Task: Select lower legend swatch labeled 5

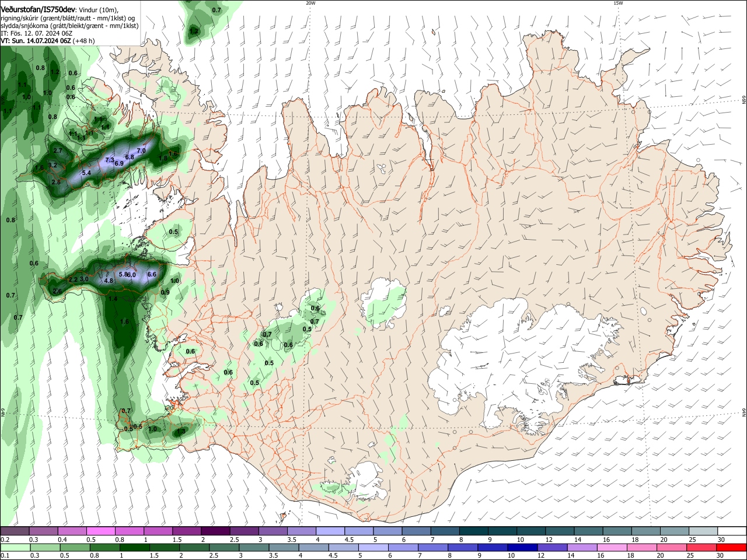Action: (x=373, y=547)
